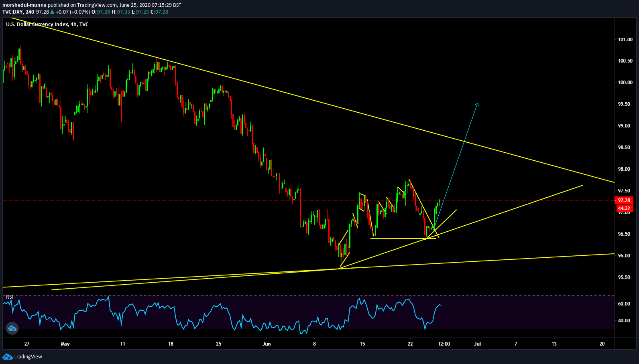Screen dimensions: 639x364
Task: Click the date label 22 on time axis
Action: [x=410, y=344]
